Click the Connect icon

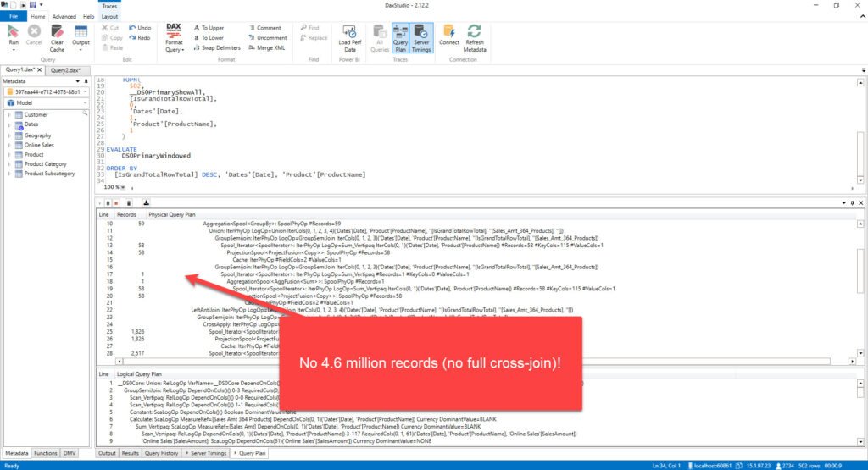click(x=449, y=36)
